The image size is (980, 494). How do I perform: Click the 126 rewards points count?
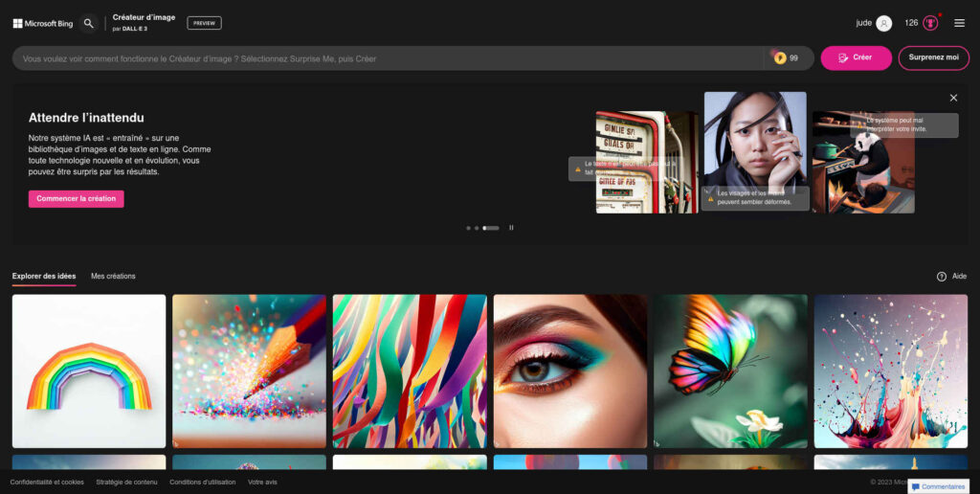[x=911, y=23]
